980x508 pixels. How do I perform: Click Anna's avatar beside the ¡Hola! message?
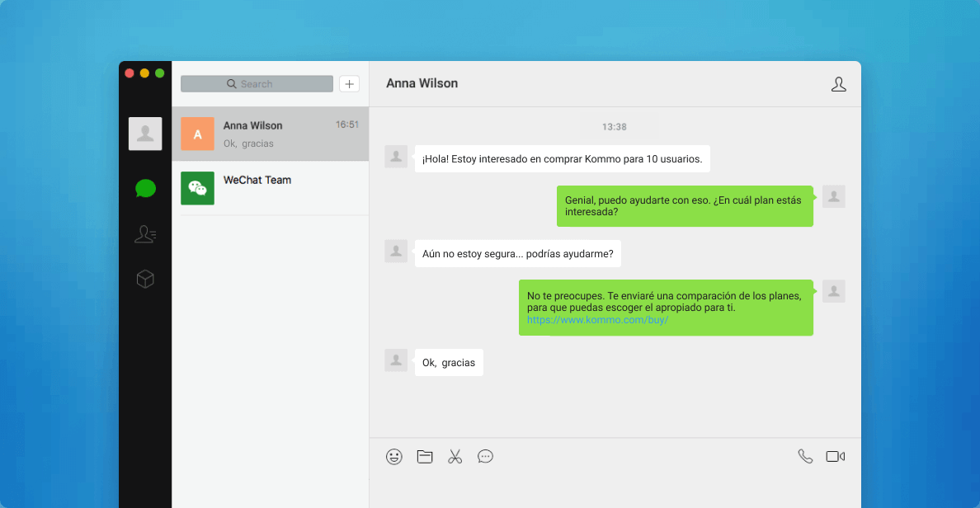396,157
